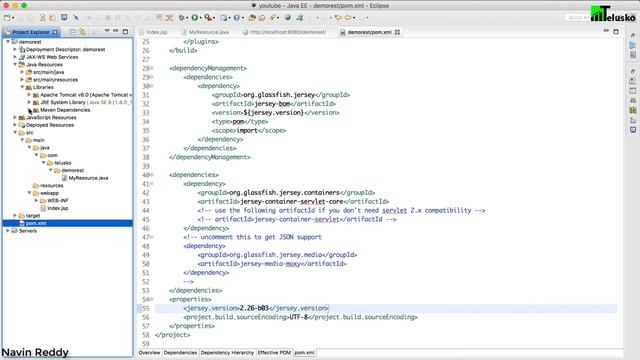Toggle code folding on line 40 dependencies
640x360 pixels.
pos(152,175)
